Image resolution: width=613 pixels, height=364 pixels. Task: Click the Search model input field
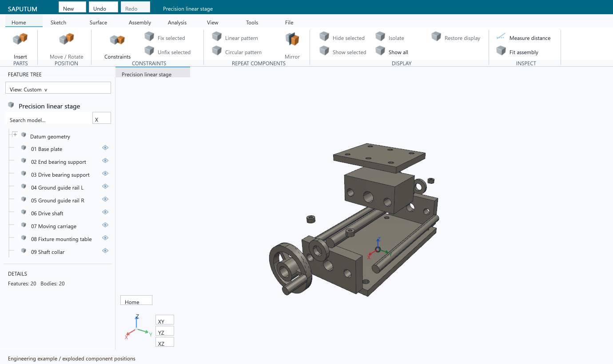[48, 118]
